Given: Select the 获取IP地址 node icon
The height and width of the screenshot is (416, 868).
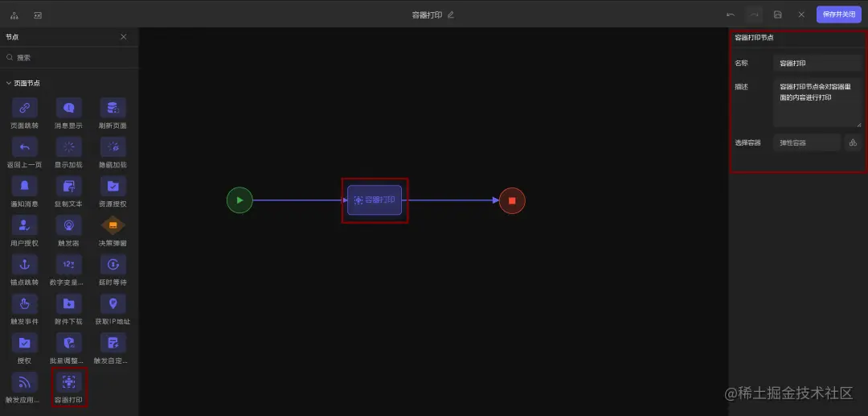Looking at the screenshot, I should 113,304.
